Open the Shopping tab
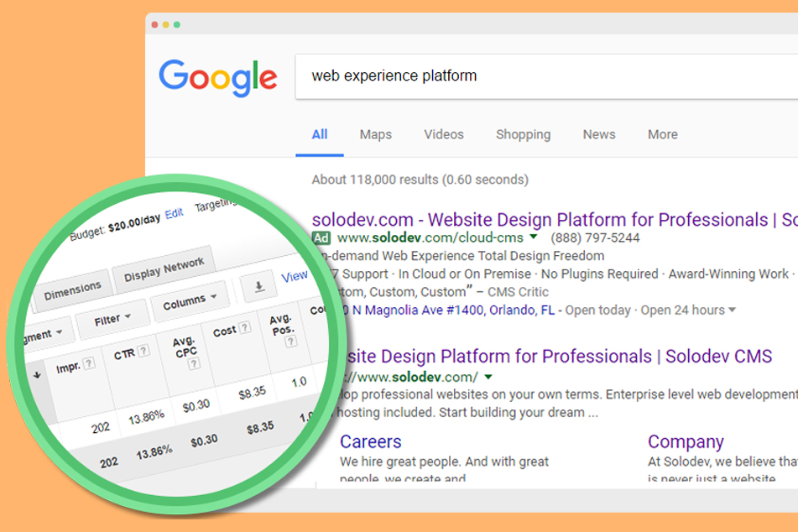The height and width of the screenshot is (532, 798). point(523,134)
